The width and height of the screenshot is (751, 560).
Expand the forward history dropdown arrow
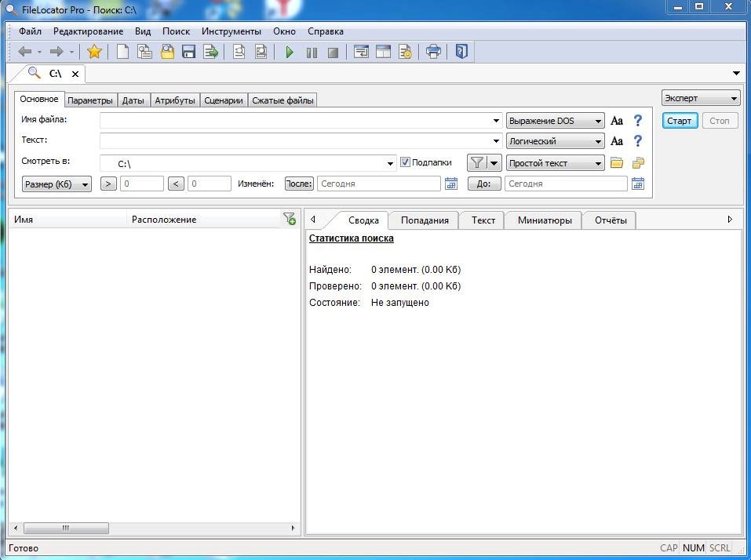(x=71, y=53)
